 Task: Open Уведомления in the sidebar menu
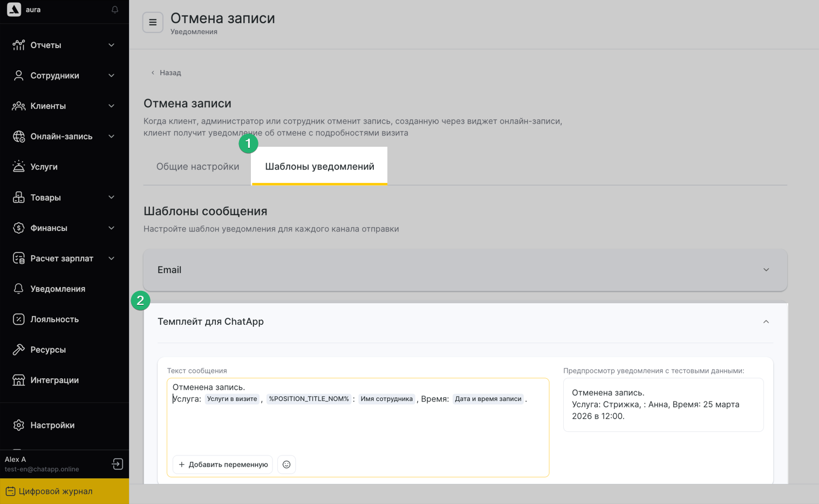[x=57, y=289]
